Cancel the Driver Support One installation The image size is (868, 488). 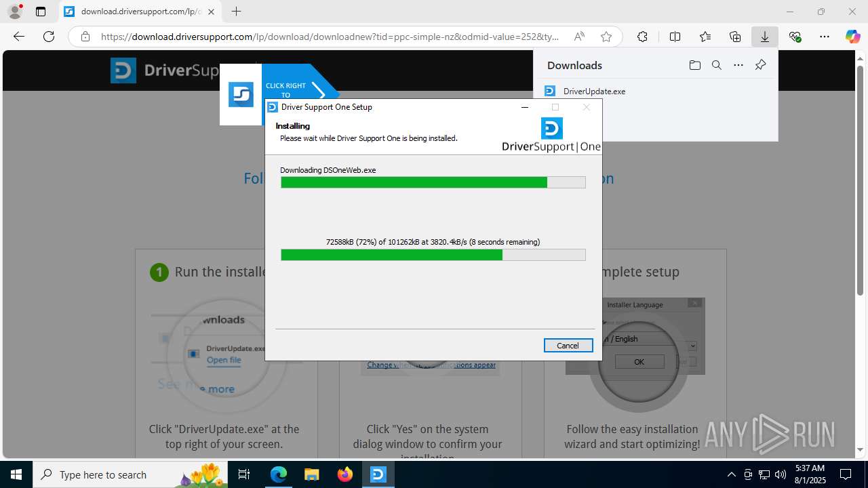(x=568, y=346)
